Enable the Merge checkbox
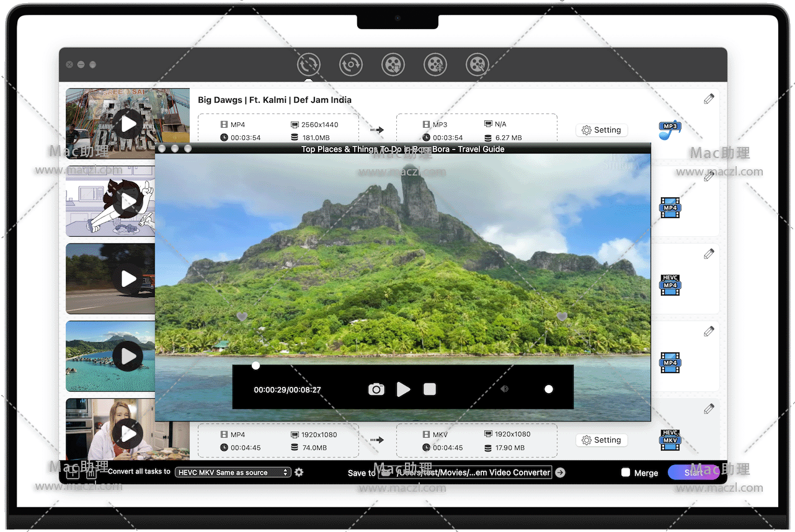 (x=626, y=472)
